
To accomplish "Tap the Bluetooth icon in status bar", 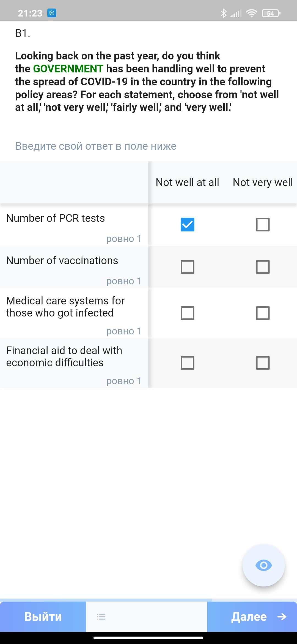I will point(224,13).
